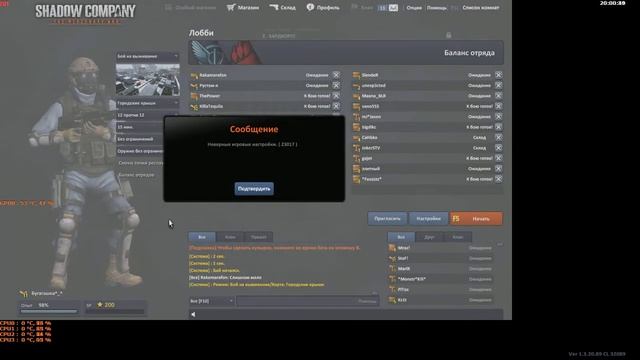
Task: Click rank icon beside Staf!
Action: (392, 258)
